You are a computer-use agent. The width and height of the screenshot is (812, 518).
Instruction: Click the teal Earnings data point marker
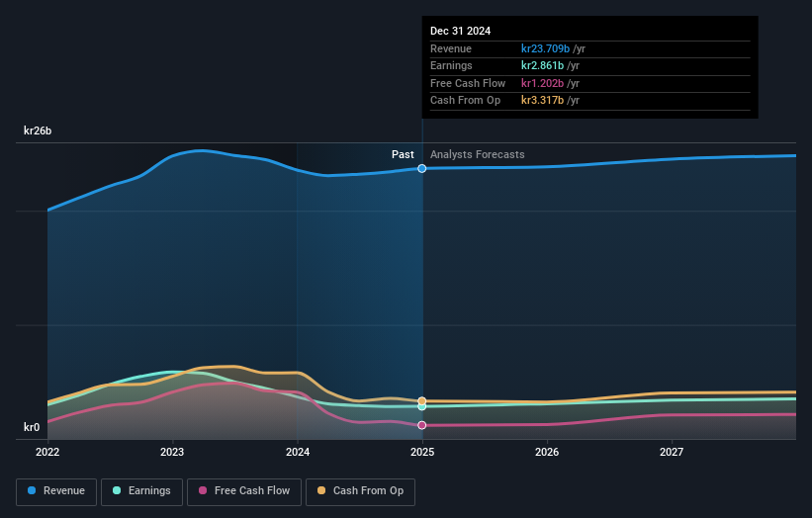point(422,406)
